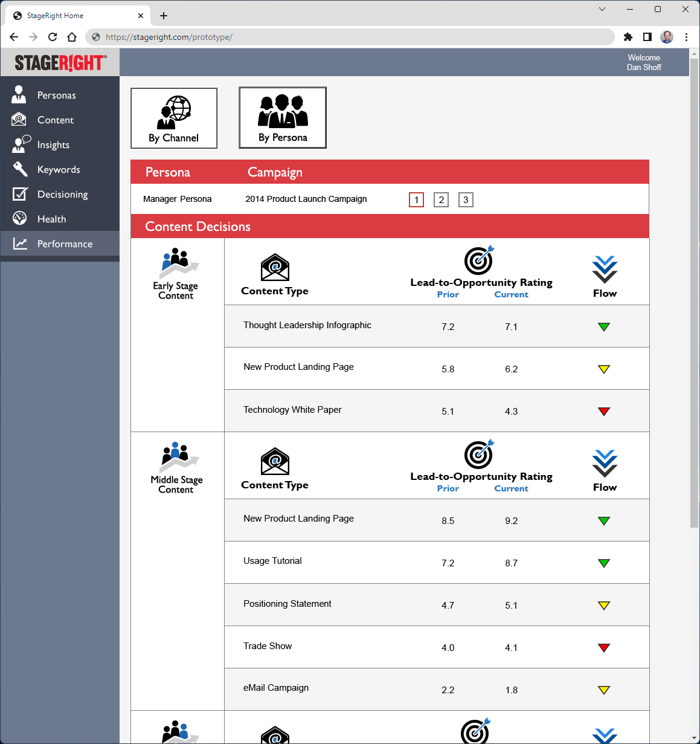Click Middle Stage Content Type envelope icon
Screen dimensions: 700x744
pyautogui.click(x=275, y=461)
